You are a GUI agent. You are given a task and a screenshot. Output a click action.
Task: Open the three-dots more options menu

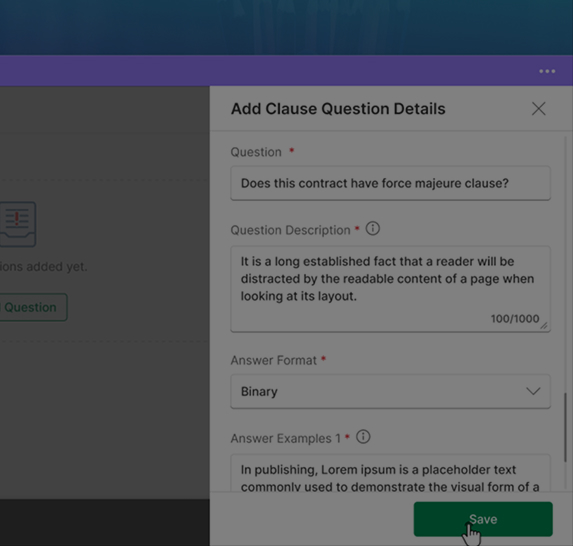click(x=547, y=71)
